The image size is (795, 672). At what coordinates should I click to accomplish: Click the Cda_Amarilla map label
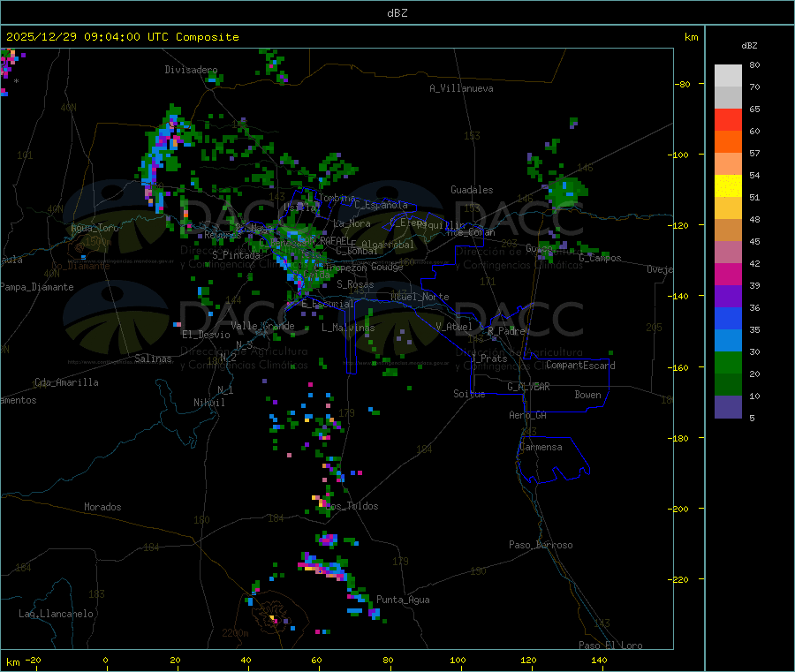point(66,382)
